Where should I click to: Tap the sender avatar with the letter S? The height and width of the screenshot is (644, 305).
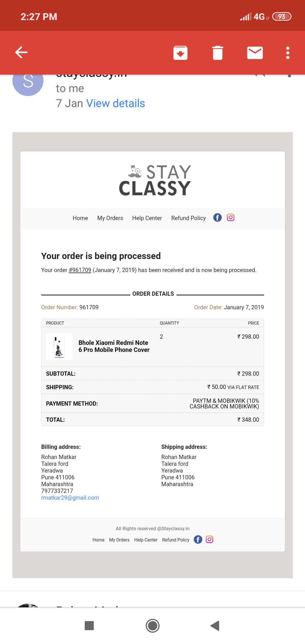coord(28,81)
